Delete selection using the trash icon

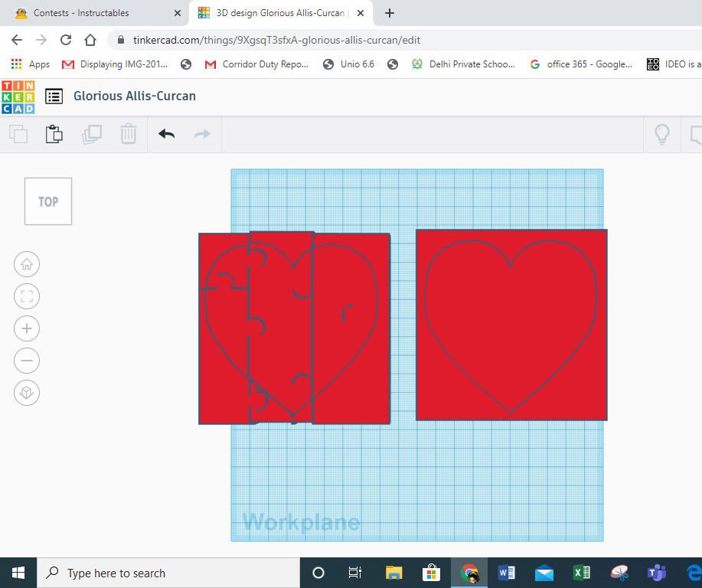[129, 134]
